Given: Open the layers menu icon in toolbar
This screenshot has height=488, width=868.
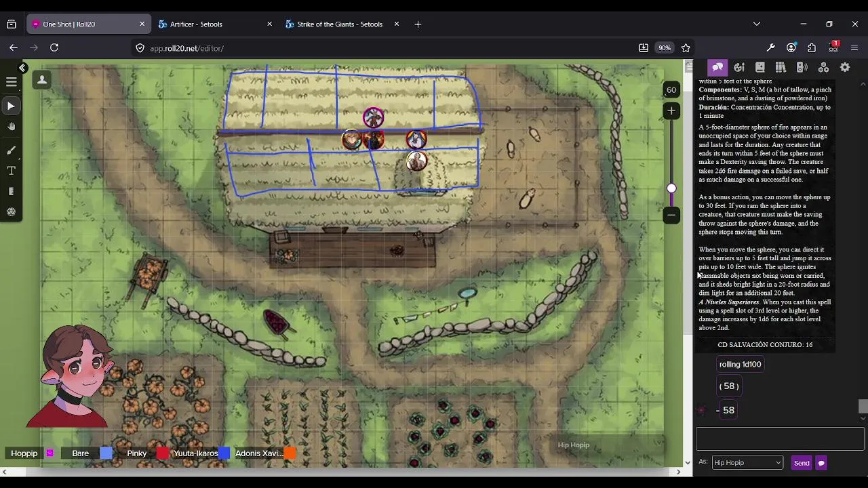Looking at the screenshot, I should (x=12, y=82).
